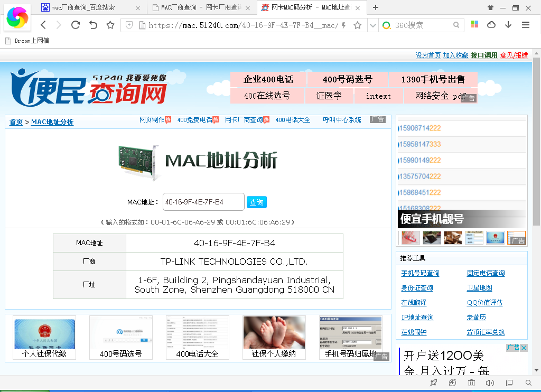Expand the address bar dropdown arrow
This screenshot has width=541, height=392.
click(372, 25)
